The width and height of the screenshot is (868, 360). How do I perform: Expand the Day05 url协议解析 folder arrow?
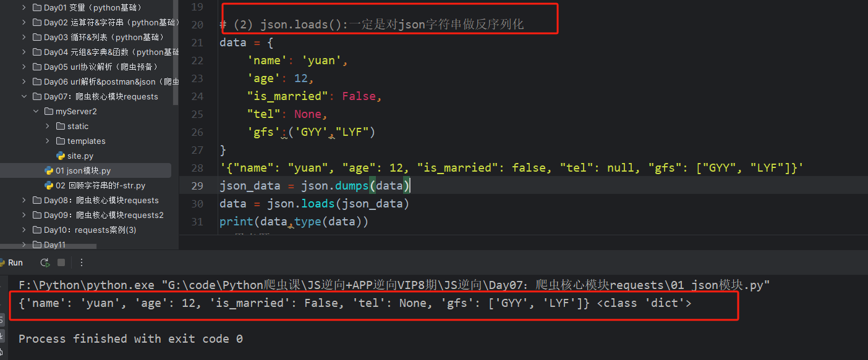(24, 67)
